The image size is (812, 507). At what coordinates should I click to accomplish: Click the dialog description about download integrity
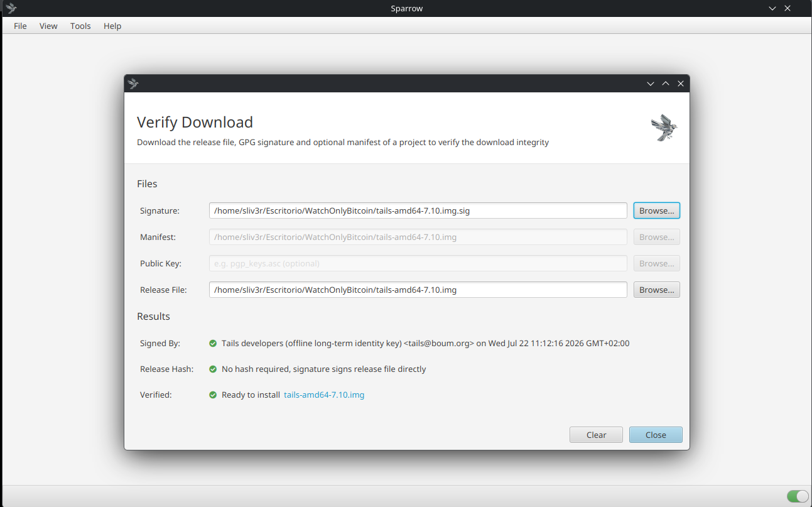click(343, 142)
